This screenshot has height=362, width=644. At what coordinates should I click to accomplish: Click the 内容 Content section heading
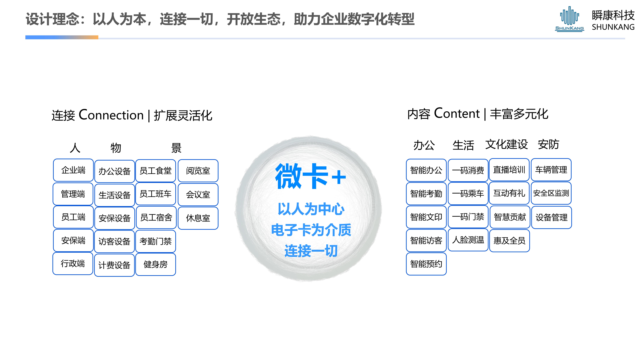pos(478,114)
